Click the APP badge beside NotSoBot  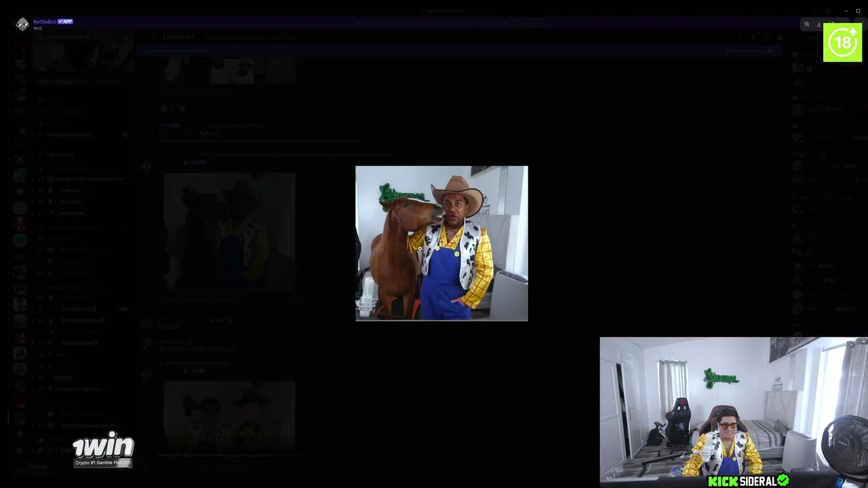pyautogui.click(x=65, y=22)
